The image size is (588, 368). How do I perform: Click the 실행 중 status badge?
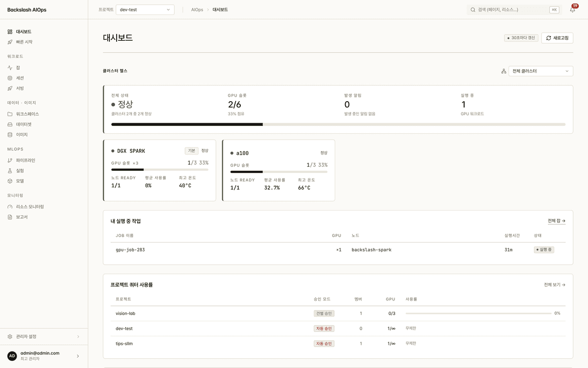click(544, 250)
